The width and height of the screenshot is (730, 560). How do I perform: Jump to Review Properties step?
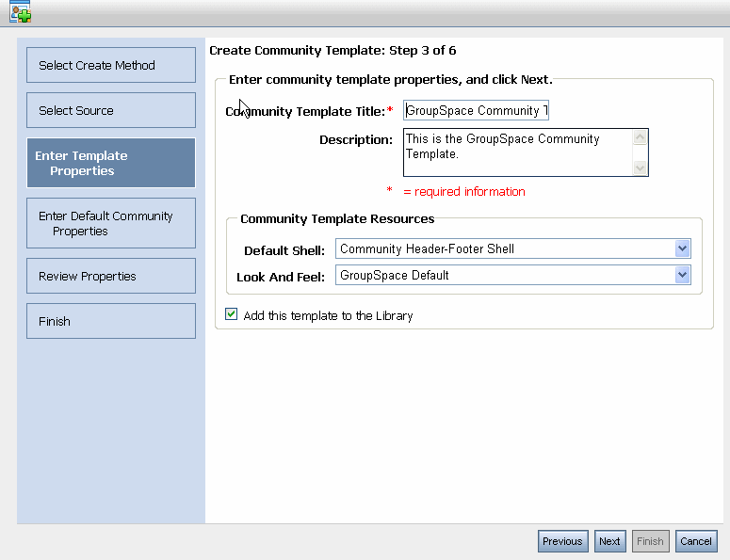(x=111, y=276)
